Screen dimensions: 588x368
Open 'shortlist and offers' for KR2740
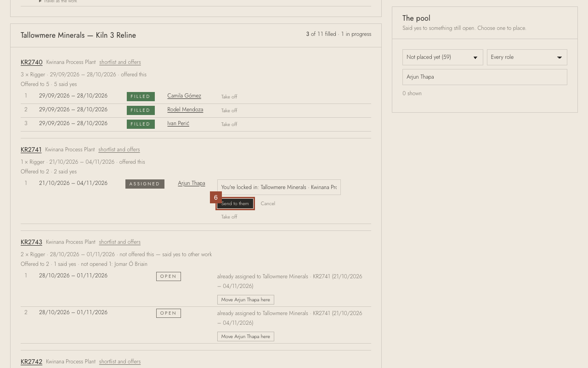[x=120, y=62]
